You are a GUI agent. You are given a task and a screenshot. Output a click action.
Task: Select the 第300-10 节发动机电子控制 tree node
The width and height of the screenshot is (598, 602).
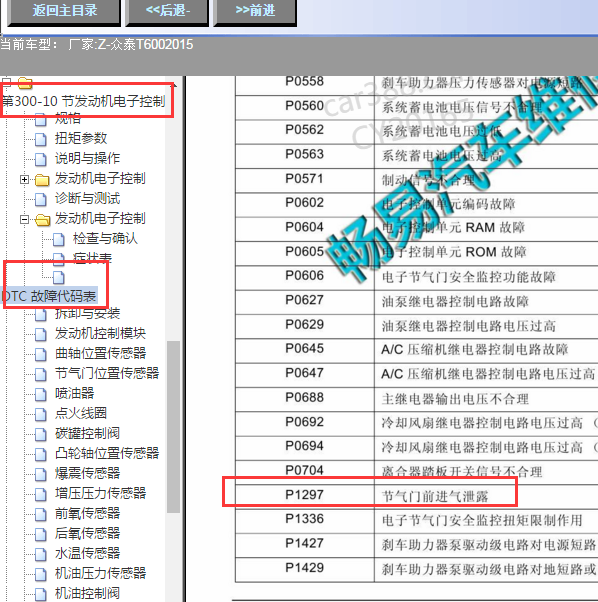pyautogui.click(x=84, y=101)
